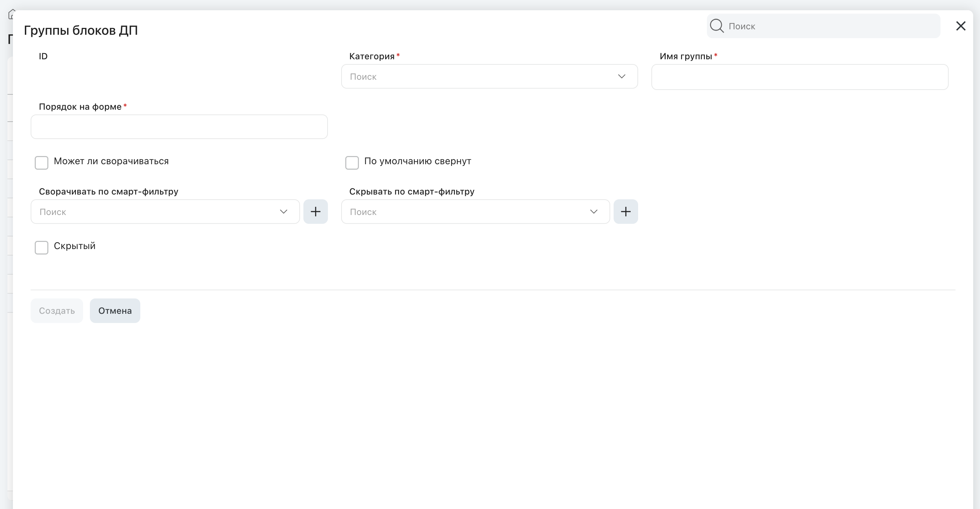Click the home icon behind the dialog

point(11,14)
